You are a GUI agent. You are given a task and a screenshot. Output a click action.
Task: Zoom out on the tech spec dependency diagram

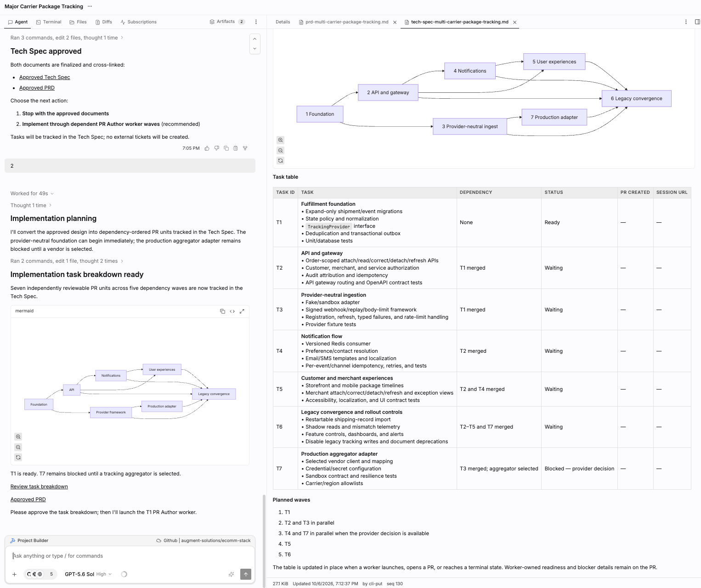point(281,151)
